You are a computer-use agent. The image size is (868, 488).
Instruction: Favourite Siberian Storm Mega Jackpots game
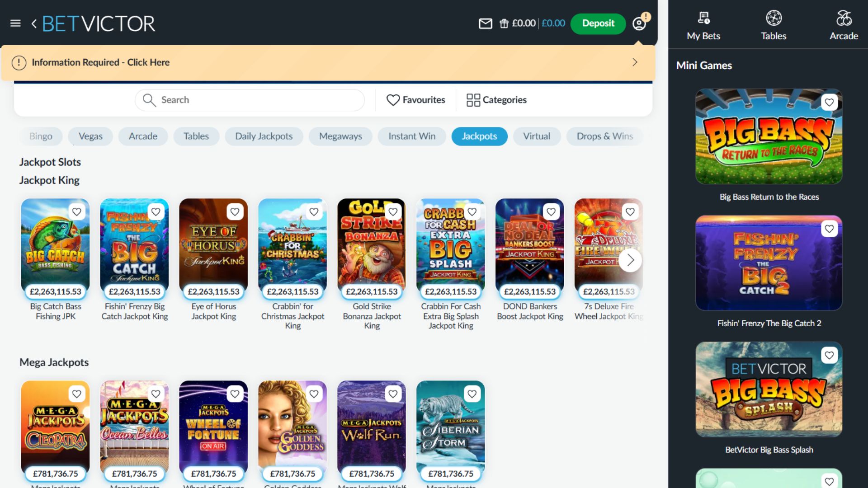[472, 394]
